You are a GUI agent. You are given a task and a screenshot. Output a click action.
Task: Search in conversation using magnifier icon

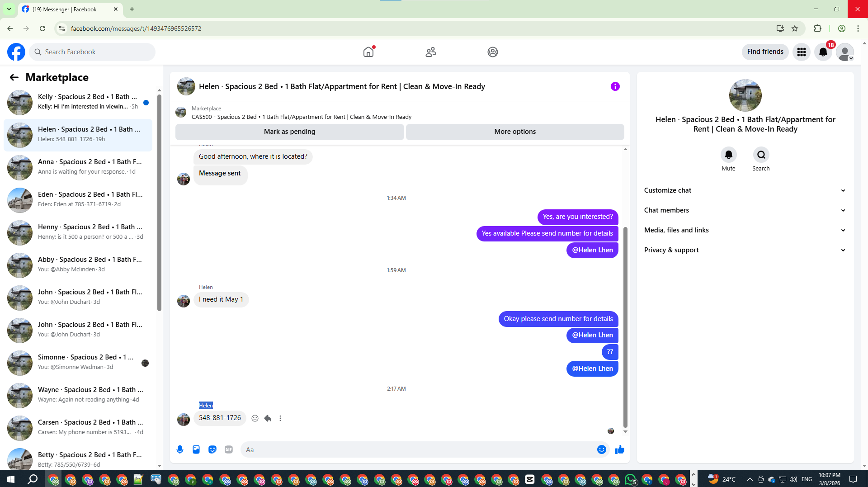coord(761,155)
